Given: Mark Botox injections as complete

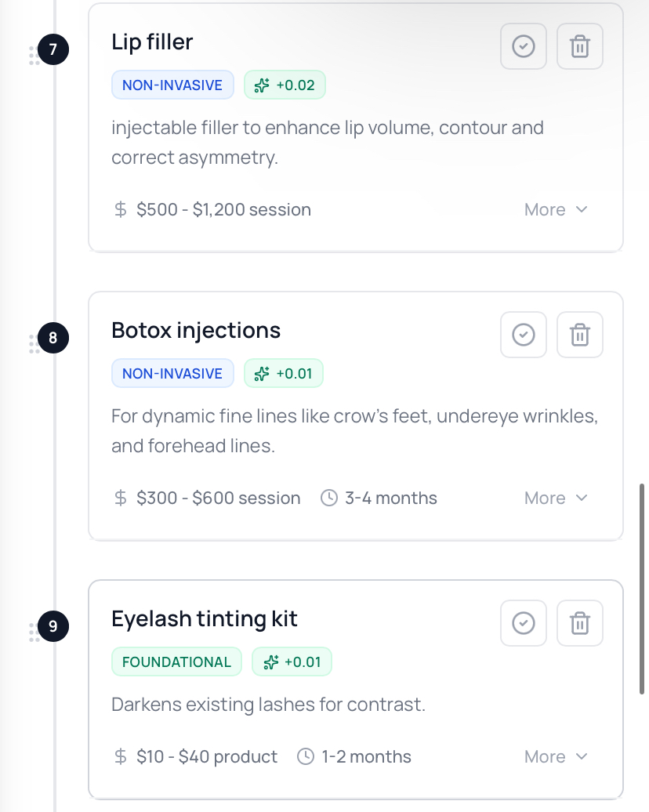Looking at the screenshot, I should (523, 335).
